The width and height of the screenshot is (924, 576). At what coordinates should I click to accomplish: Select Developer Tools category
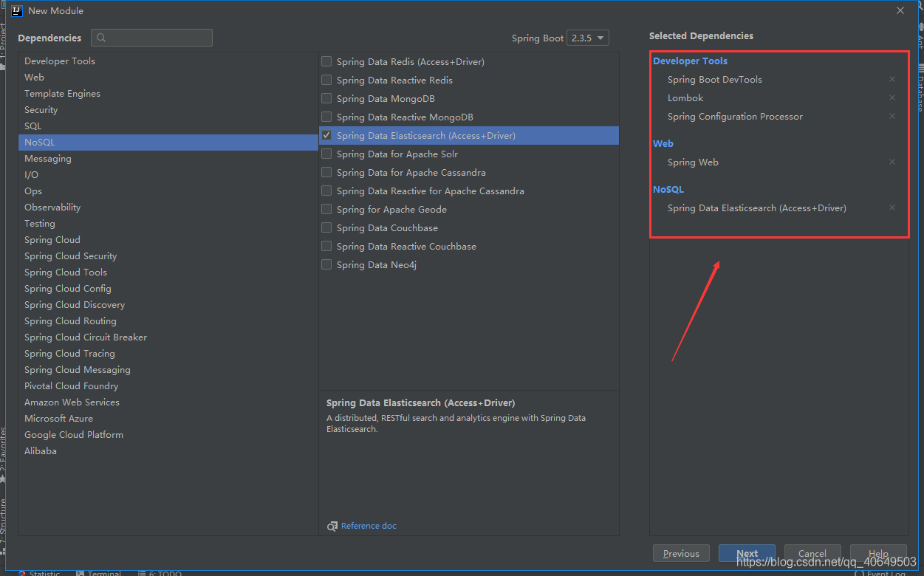coord(168,61)
